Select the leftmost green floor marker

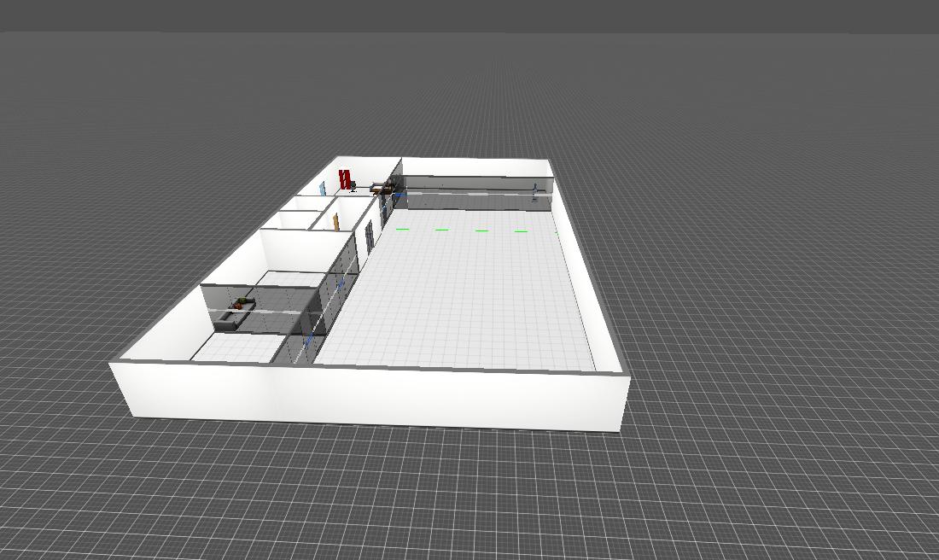tap(403, 229)
